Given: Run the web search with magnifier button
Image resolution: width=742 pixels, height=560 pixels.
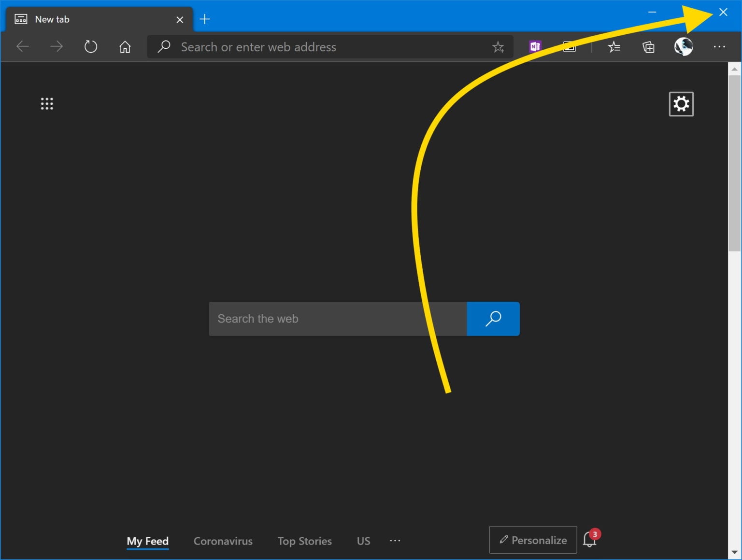Looking at the screenshot, I should point(493,319).
